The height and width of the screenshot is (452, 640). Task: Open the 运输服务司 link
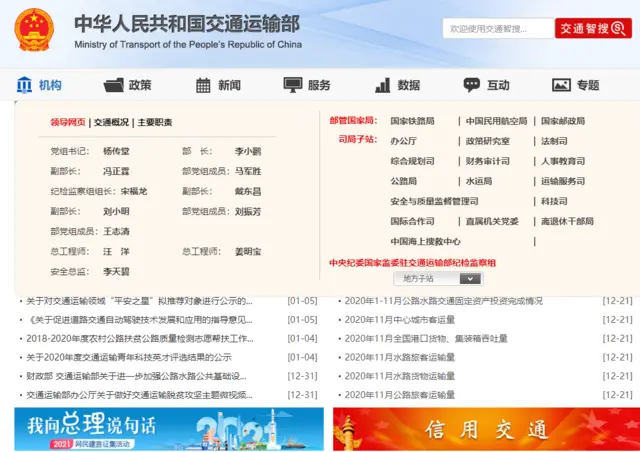click(563, 181)
